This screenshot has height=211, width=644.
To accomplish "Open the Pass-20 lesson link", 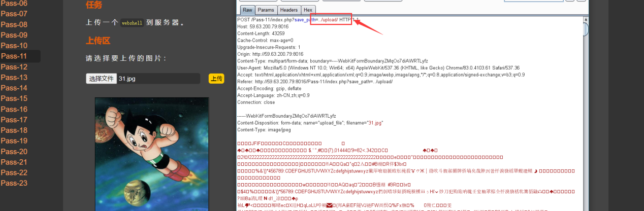I will coord(14,152).
